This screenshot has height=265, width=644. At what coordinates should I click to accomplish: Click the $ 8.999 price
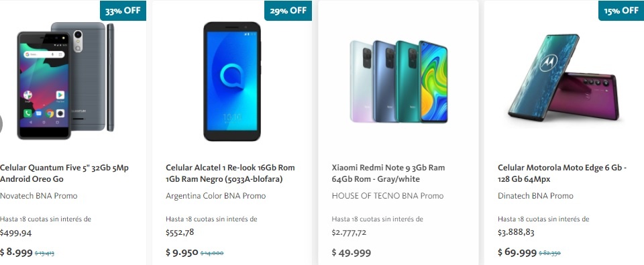point(16,252)
